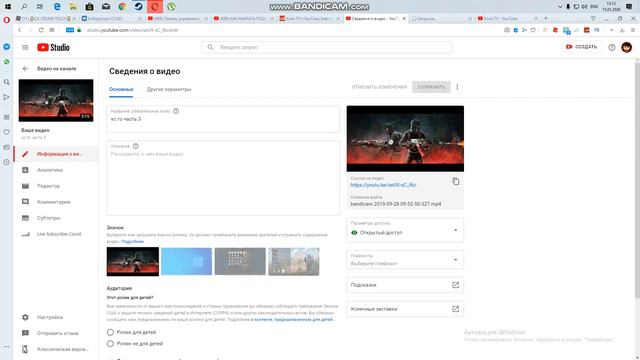
Task: Copy the video link icon
Action: (456, 182)
